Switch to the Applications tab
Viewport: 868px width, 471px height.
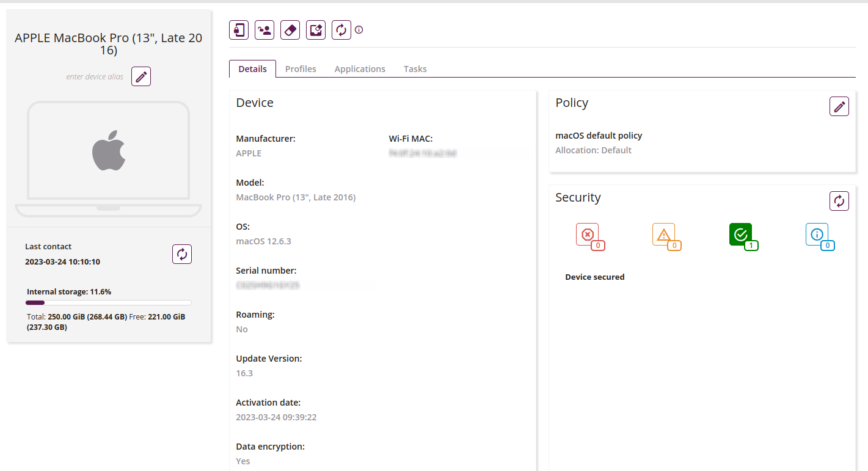pos(360,69)
